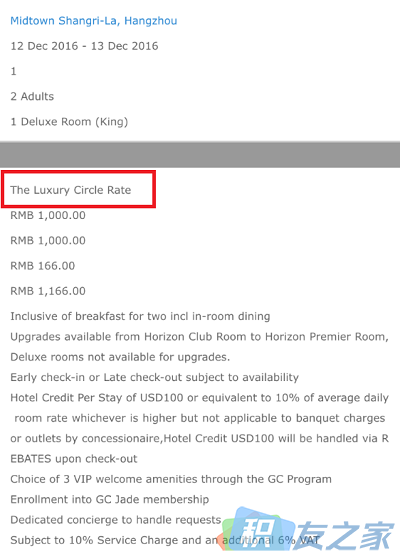Click the Choice of 3 VIP welcome amenities line

[x=171, y=479]
